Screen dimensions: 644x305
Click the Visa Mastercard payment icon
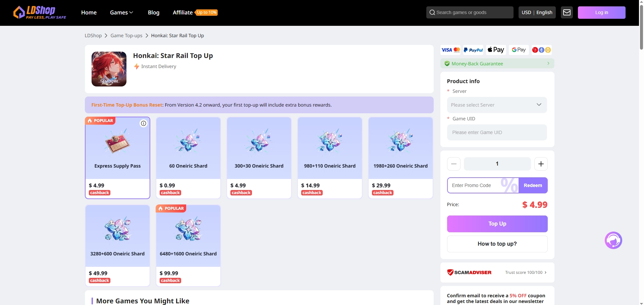[451, 50]
